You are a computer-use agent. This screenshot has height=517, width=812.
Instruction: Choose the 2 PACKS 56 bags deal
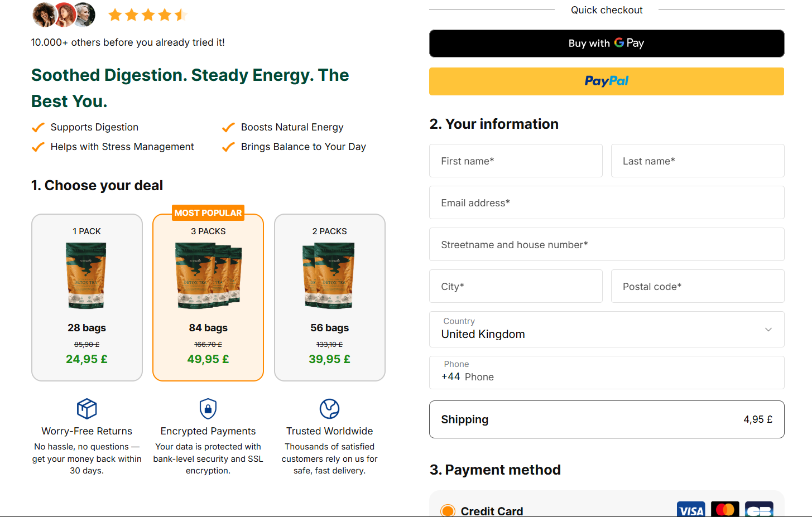coord(330,297)
